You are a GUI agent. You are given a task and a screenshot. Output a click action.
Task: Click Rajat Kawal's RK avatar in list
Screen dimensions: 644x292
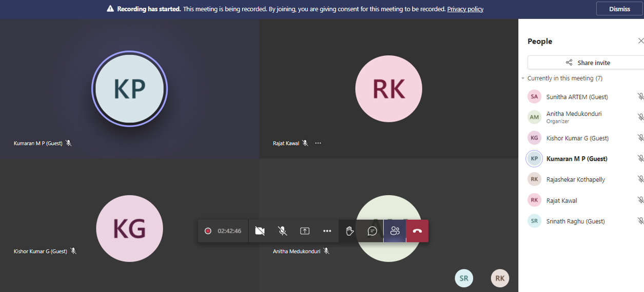(x=534, y=200)
